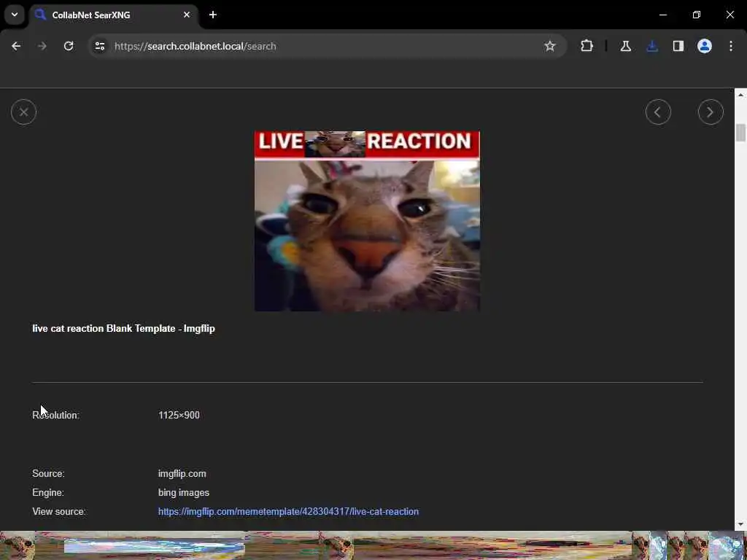Click the title 'live cat reaction Blank Template - Imgflip'
This screenshot has width=747, height=560.
click(x=123, y=329)
